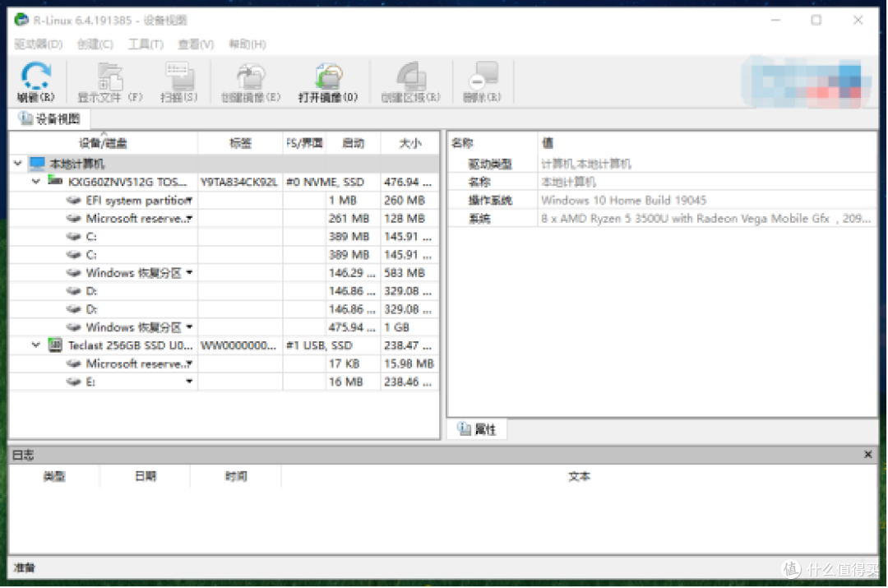Click the 大小 column header

(410, 143)
